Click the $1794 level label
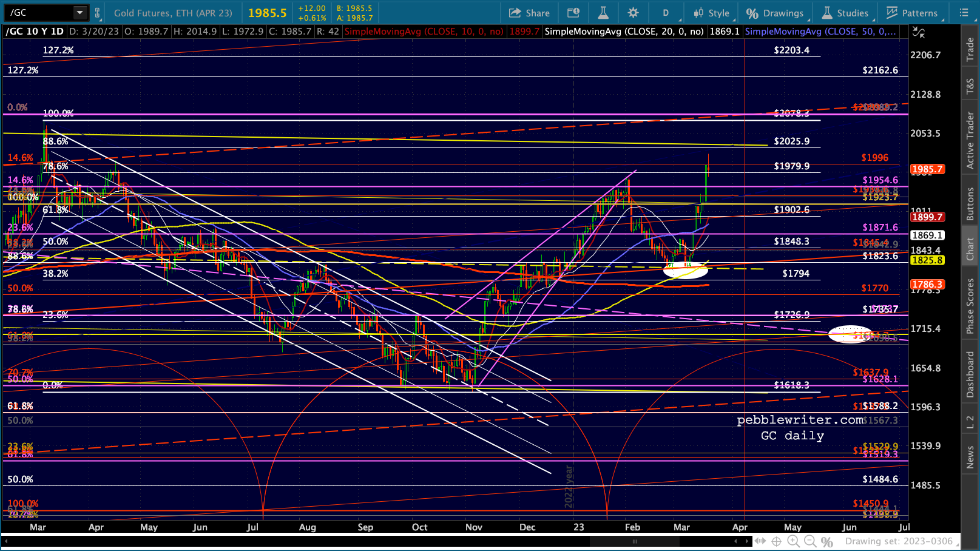 pos(796,274)
